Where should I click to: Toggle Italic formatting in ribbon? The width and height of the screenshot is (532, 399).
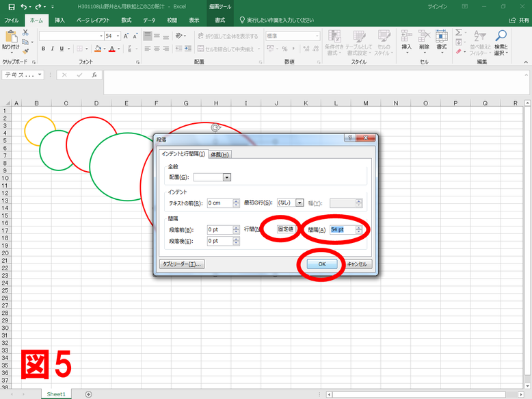click(x=52, y=49)
